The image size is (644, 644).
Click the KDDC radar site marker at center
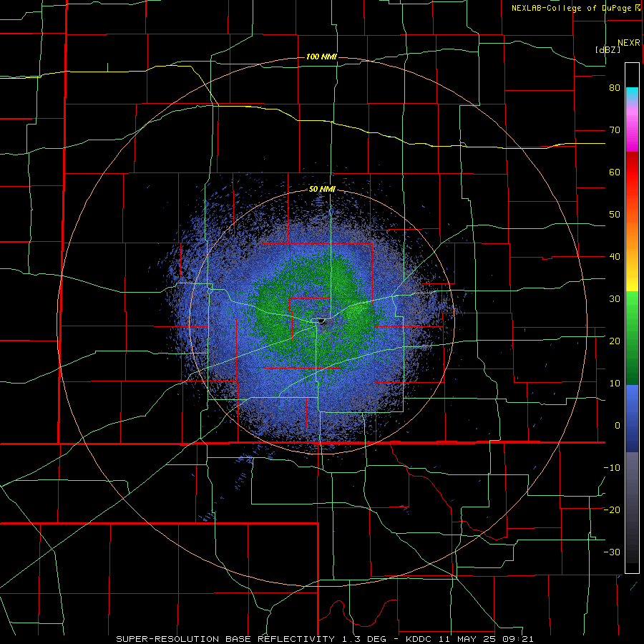(320, 321)
